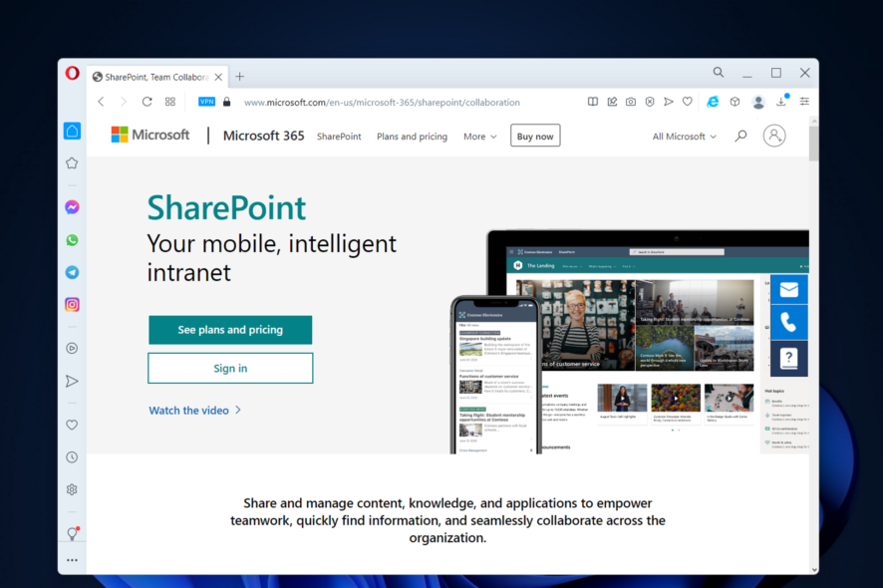883x588 pixels.
Task: Open SharePoint nav item
Action: coord(339,137)
